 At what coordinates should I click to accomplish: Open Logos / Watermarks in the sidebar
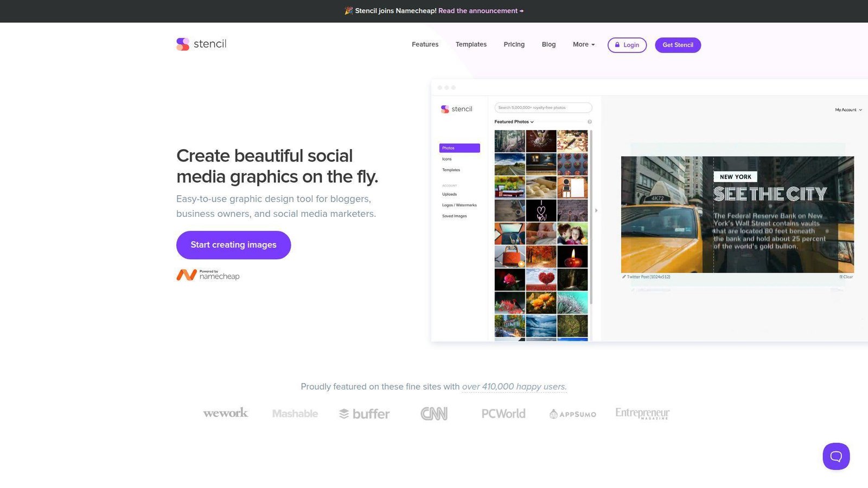point(459,205)
